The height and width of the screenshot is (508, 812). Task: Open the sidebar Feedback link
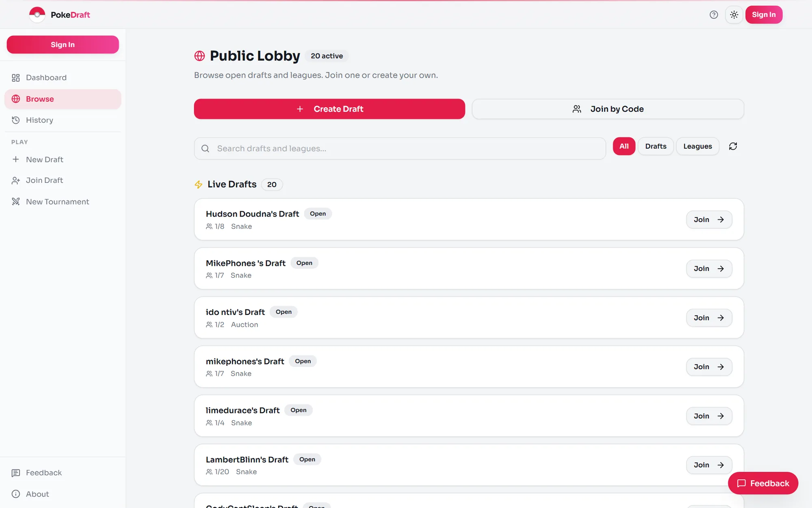pos(63,473)
